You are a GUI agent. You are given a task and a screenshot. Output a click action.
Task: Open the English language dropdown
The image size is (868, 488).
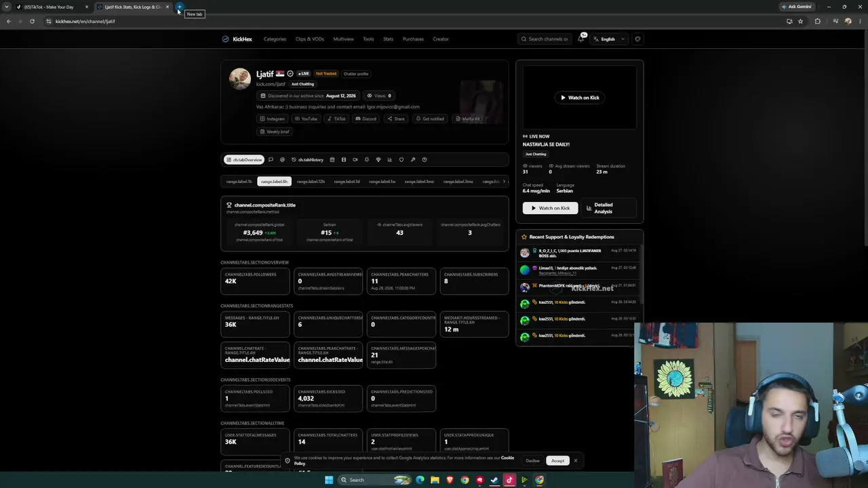click(609, 39)
